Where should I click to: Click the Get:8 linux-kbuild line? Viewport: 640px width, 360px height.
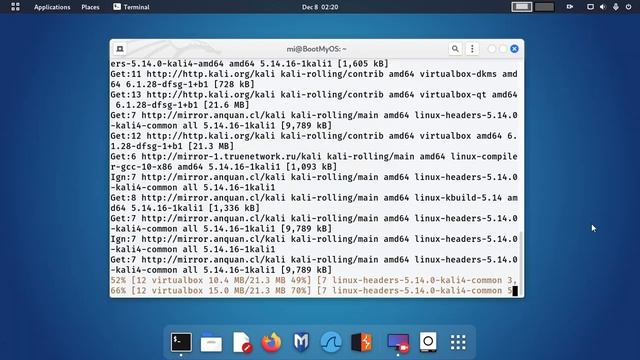point(313,203)
